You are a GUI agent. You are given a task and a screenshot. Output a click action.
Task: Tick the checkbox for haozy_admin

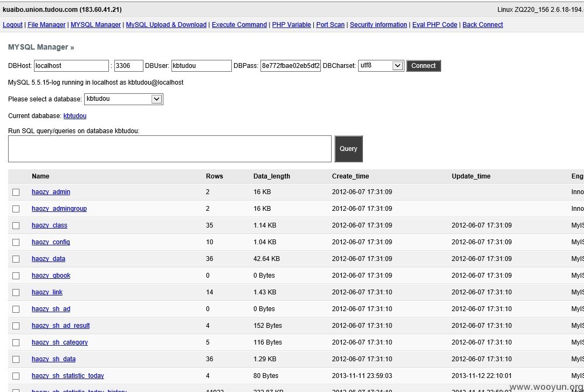point(16,192)
